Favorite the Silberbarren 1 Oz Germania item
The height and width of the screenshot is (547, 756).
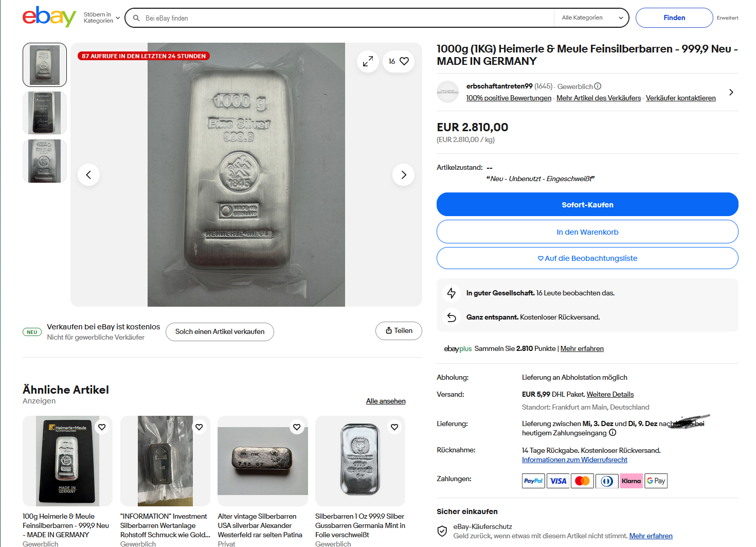click(x=394, y=427)
